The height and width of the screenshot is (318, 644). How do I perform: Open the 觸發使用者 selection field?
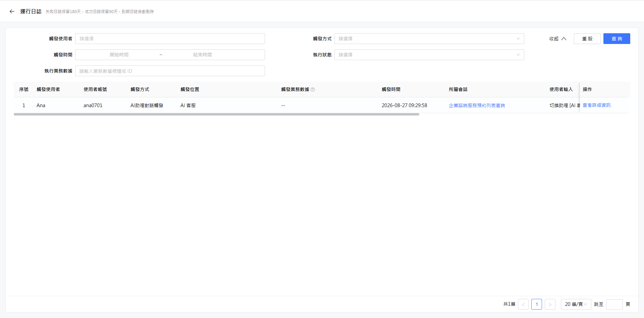pyautogui.click(x=170, y=39)
